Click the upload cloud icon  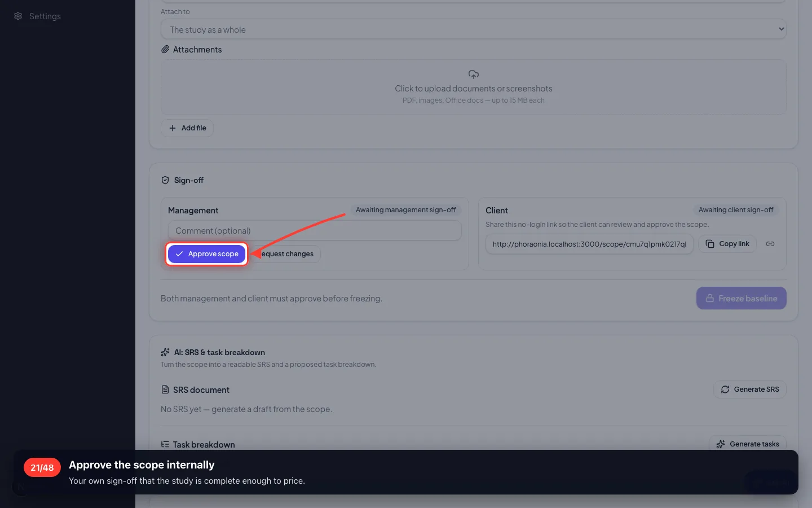(x=474, y=75)
